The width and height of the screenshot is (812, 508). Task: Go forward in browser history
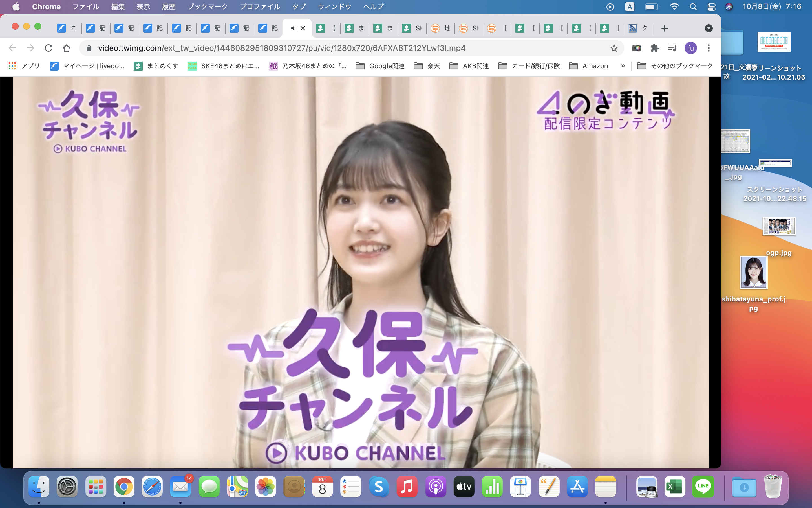30,48
